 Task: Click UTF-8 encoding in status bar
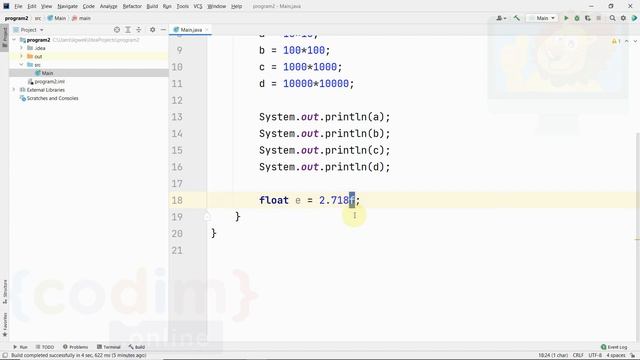[595, 356]
